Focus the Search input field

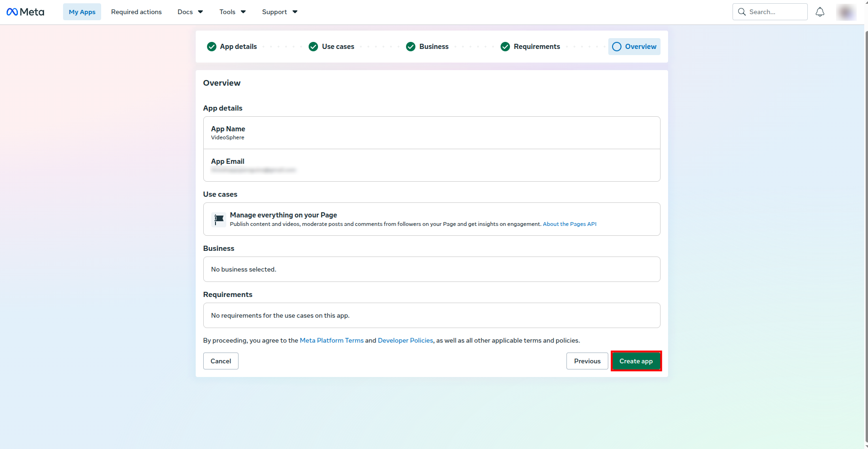tap(770, 12)
